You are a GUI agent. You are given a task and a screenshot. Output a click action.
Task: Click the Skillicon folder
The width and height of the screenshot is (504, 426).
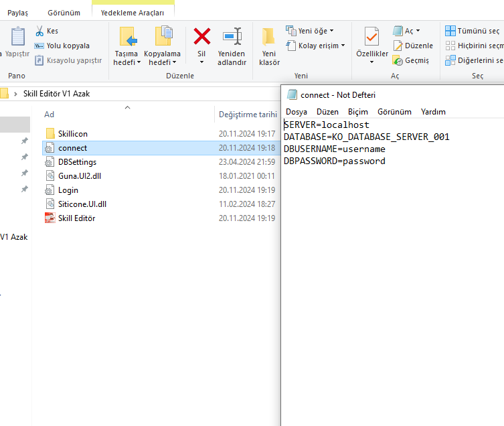(x=72, y=134)
